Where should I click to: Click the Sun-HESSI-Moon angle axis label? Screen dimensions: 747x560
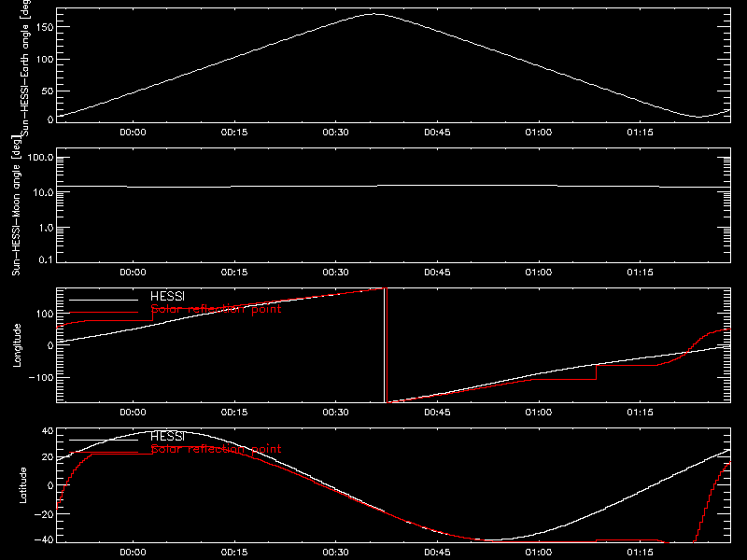(x=16, y=205)
